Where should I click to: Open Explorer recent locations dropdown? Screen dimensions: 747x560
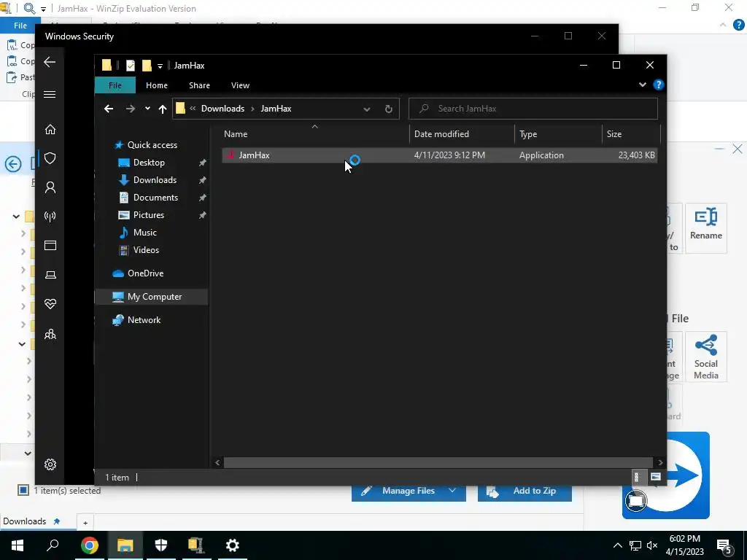pos(147,109)
